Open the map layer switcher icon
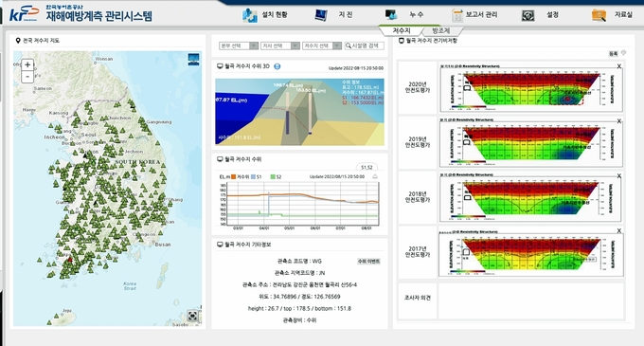The width and height of the screenshot is (644, 346). pos(193,59)
